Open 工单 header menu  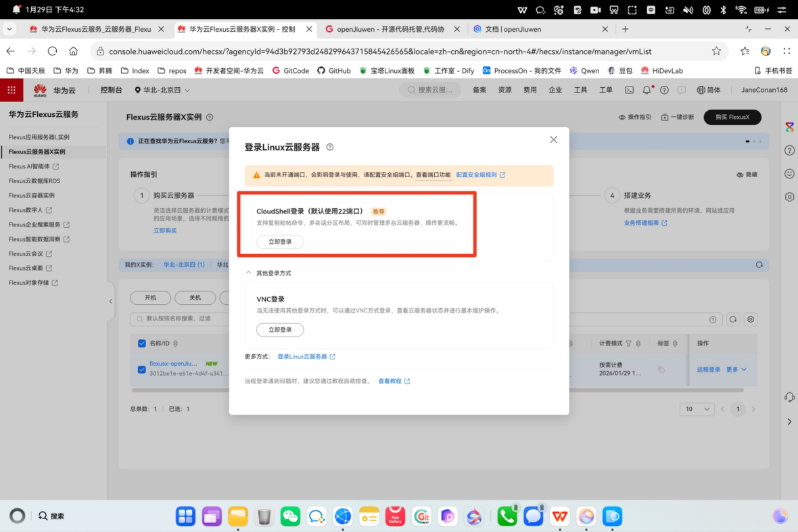coord(606,90)
